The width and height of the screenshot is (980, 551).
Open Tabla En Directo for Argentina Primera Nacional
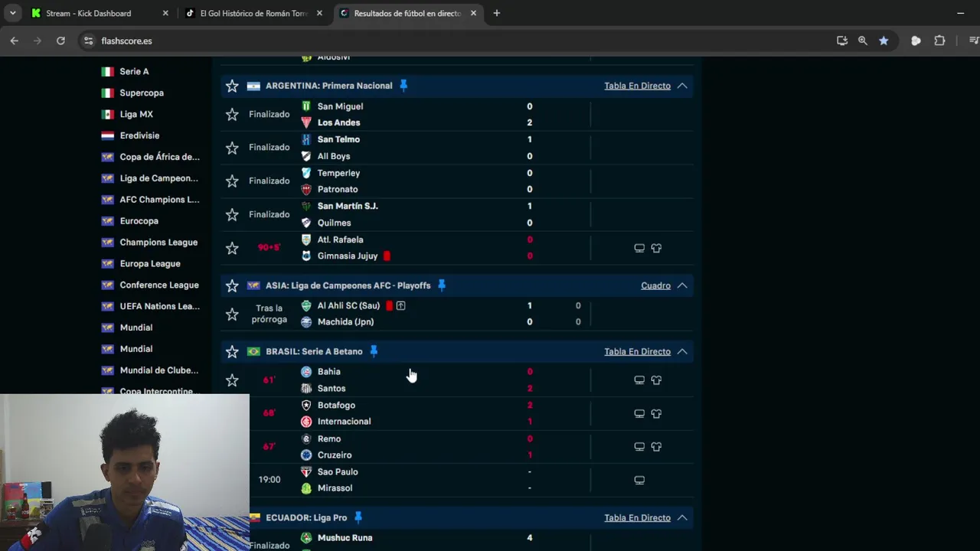coord(637,86)
